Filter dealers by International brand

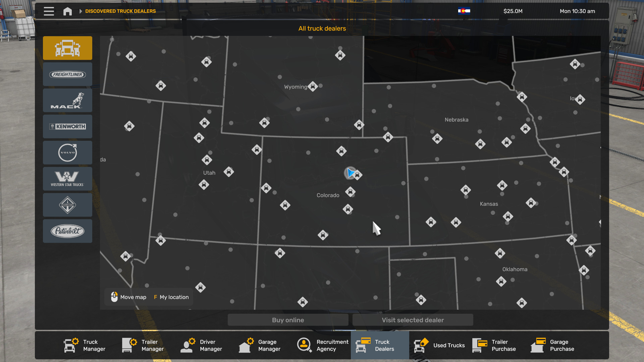[x=67, y=205]
